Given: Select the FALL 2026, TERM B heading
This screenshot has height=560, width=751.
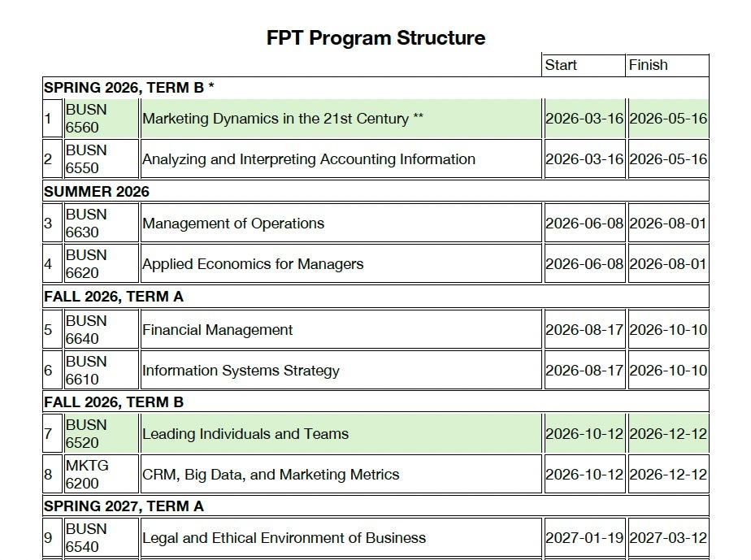Looking at the screenshot, I should (114, 402).
